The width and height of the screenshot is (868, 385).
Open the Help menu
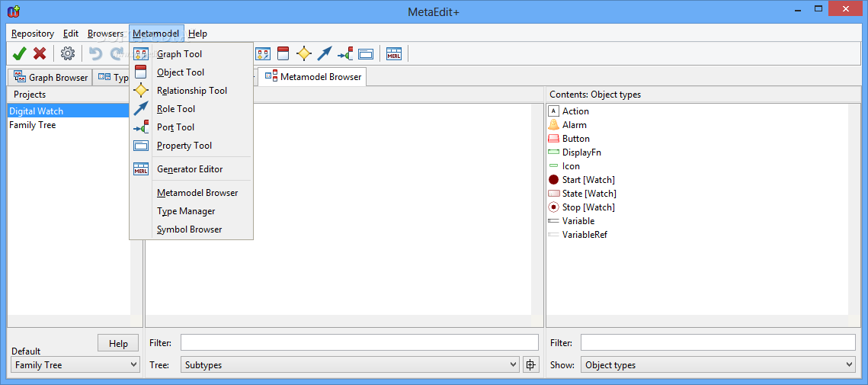197,34
